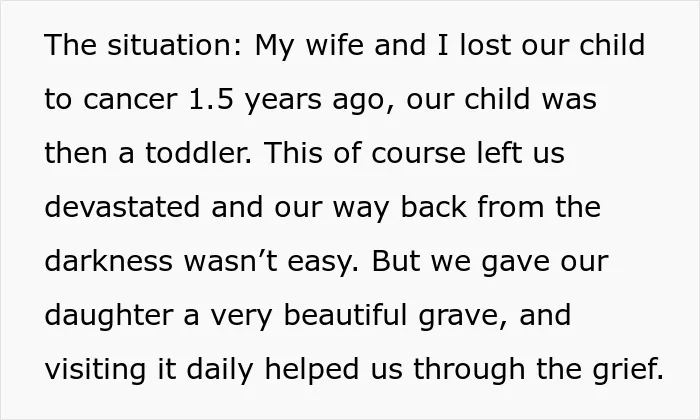This screenshot has width=700, height=420.
Task: Click the word "helped" in the last line
Action: click(312, 369)
